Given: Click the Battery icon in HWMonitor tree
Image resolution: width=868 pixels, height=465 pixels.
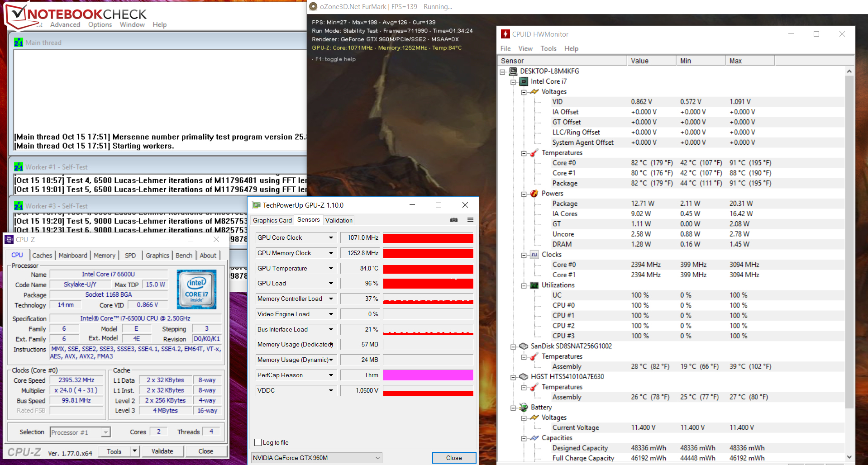Looking at the screenshot, I should 524,407.
